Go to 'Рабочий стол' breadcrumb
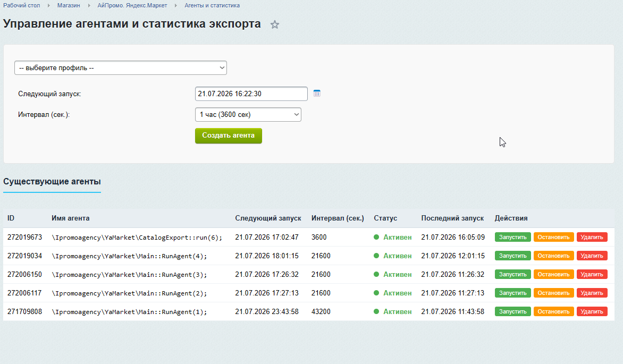 point(21,5)
